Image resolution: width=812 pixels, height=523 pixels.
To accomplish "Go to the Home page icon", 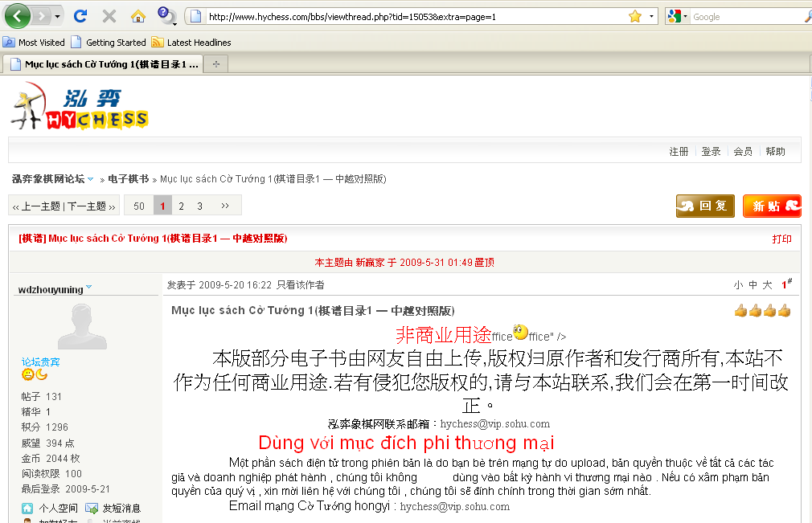I will pyautogui.click(x=137, y=17).
